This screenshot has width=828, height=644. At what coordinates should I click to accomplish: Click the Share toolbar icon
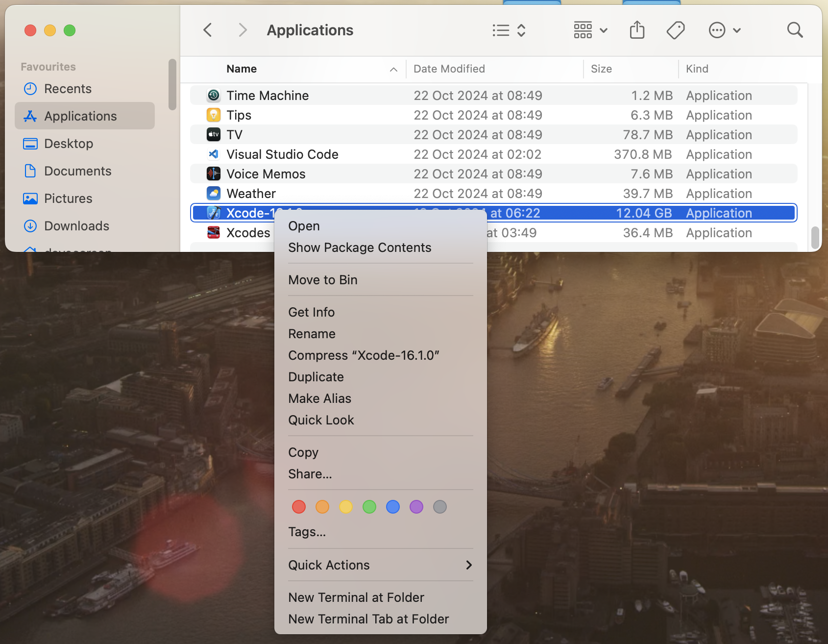(637, 30)
